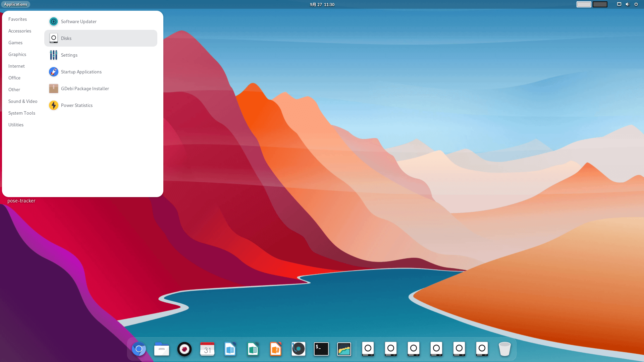Switch to the Sound & Video category
Screen dimensions: 644x362
23,101
